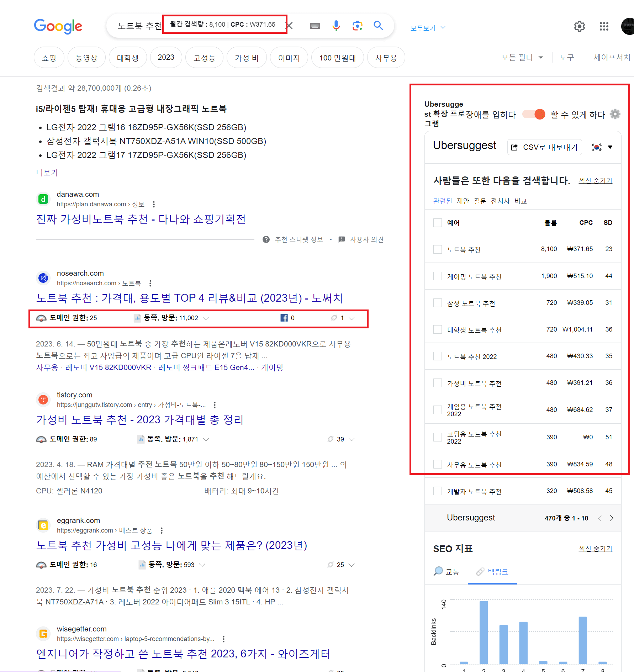634x672 pixels.
Task: Switch to the 질문 keyword tab
Action: coord(480,201)
